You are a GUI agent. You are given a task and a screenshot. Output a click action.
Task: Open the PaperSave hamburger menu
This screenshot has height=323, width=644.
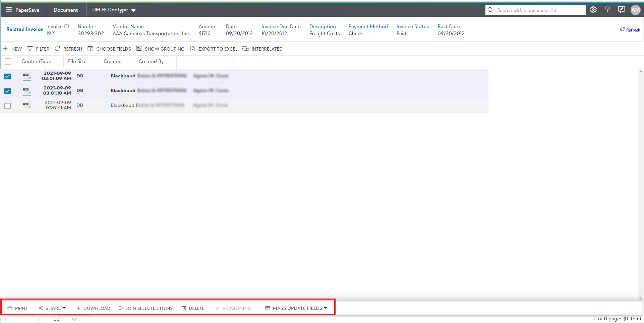pos(9,10)
